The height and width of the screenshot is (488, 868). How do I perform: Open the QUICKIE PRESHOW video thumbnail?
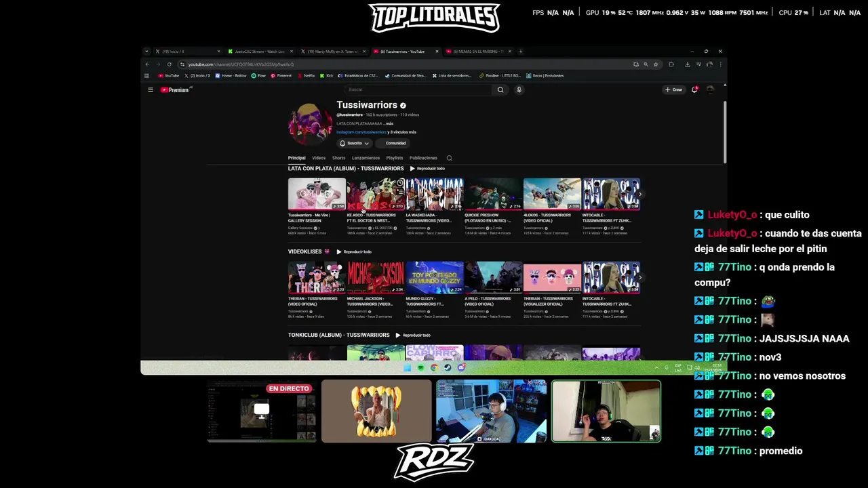[494, 194]
